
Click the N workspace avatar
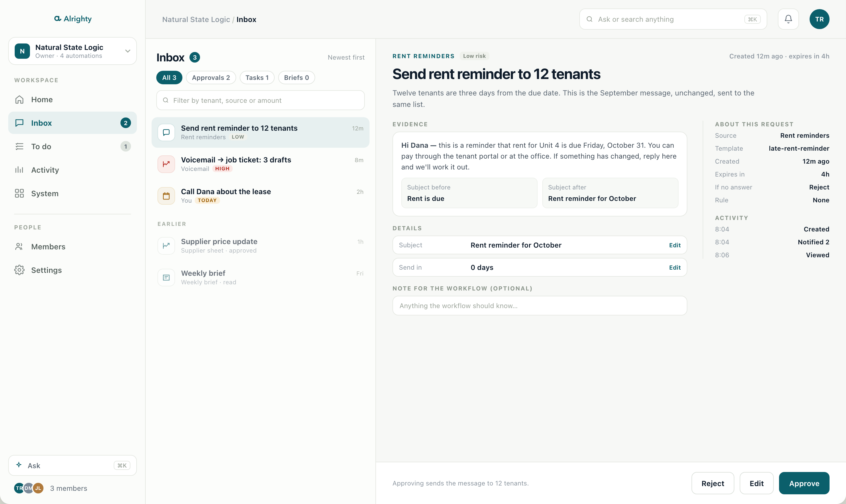(x=22, y=51)
